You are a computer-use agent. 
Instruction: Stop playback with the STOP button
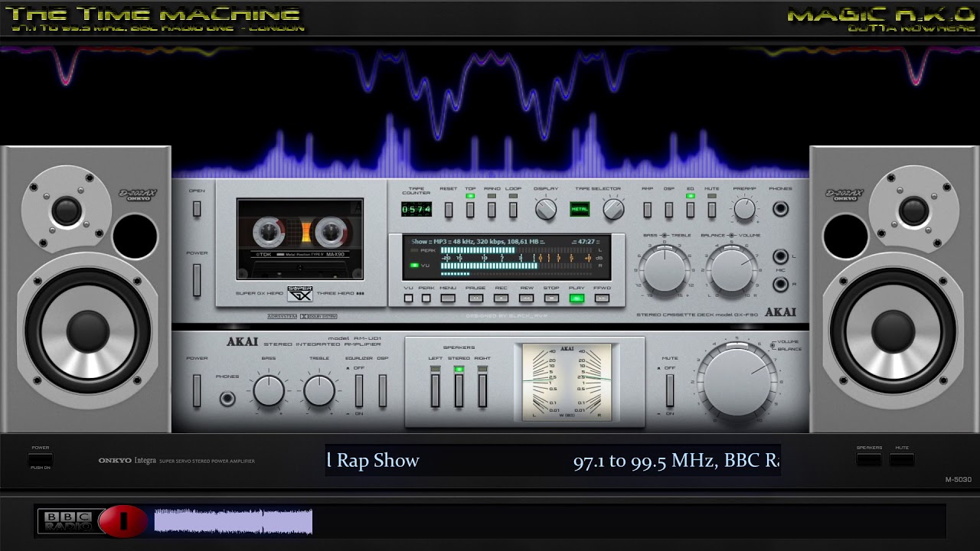click(x=551, y=298)
